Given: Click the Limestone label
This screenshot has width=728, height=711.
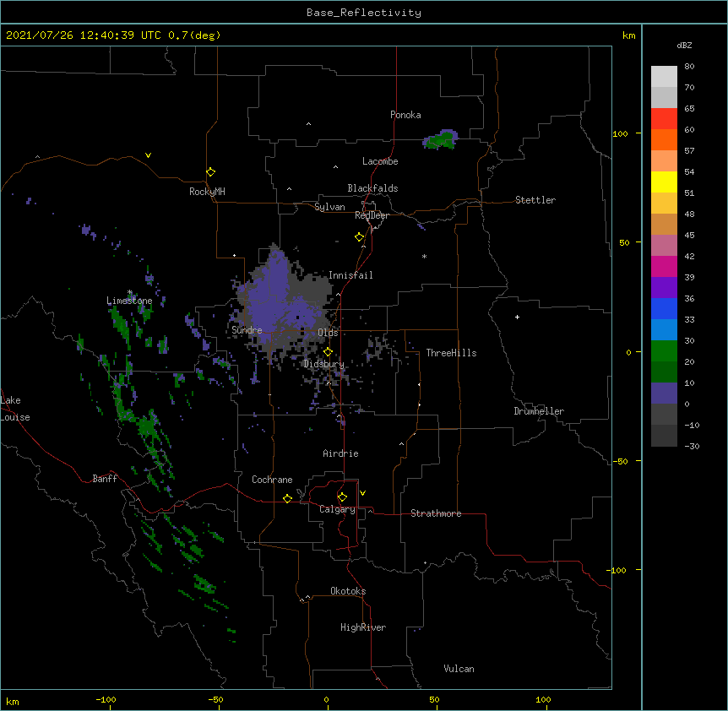Looking at the screenshot, I should pyautogui.click(x=129, y=301).
